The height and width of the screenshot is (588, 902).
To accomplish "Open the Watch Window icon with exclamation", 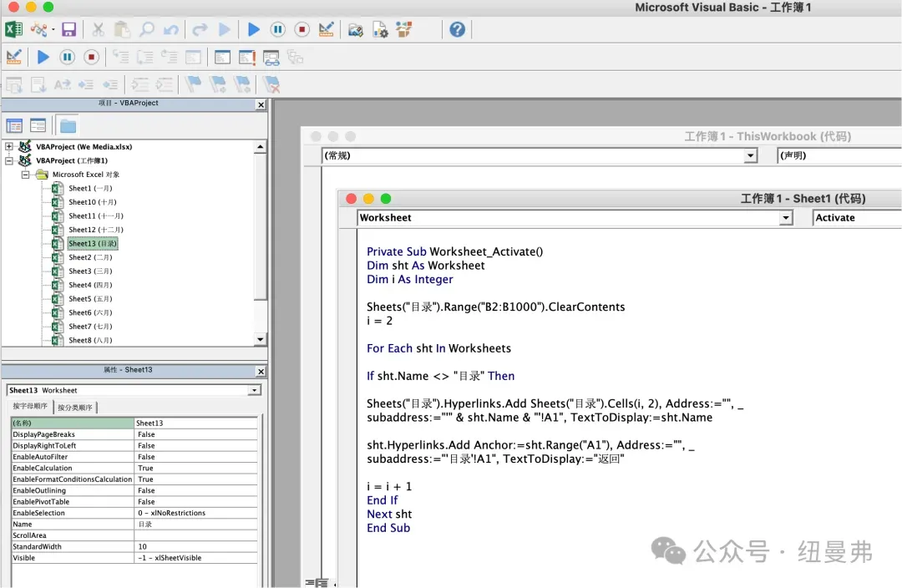I will pyautogui.click(x=246, y=57).
